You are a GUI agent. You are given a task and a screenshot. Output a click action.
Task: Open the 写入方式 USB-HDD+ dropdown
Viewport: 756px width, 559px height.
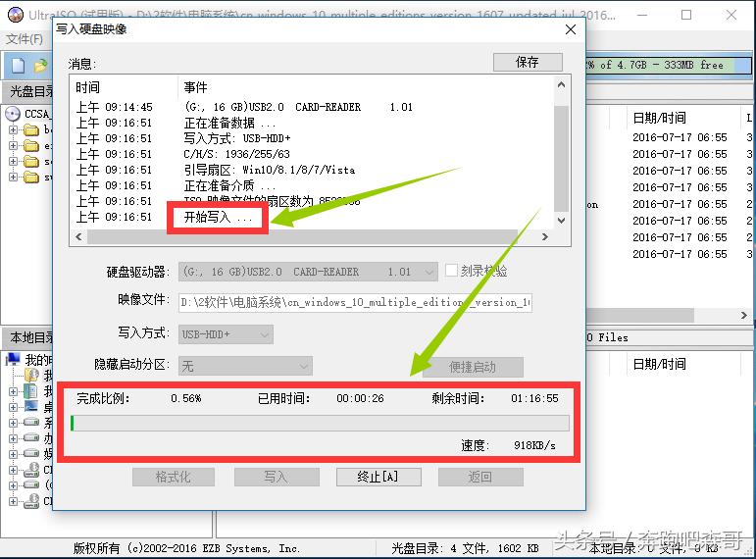[226, 334]
